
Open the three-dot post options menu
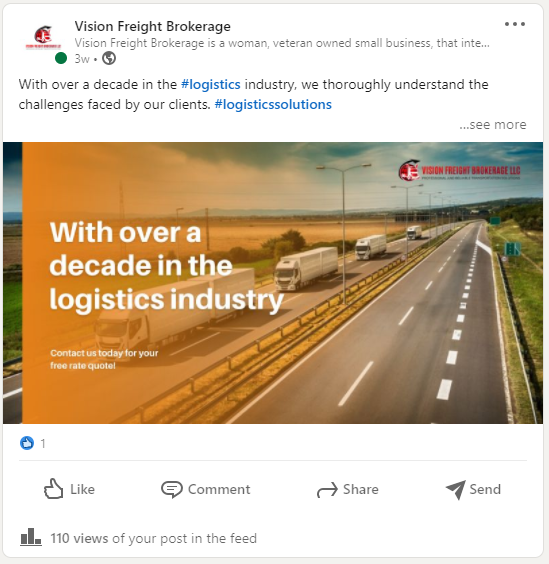[514, 24]
